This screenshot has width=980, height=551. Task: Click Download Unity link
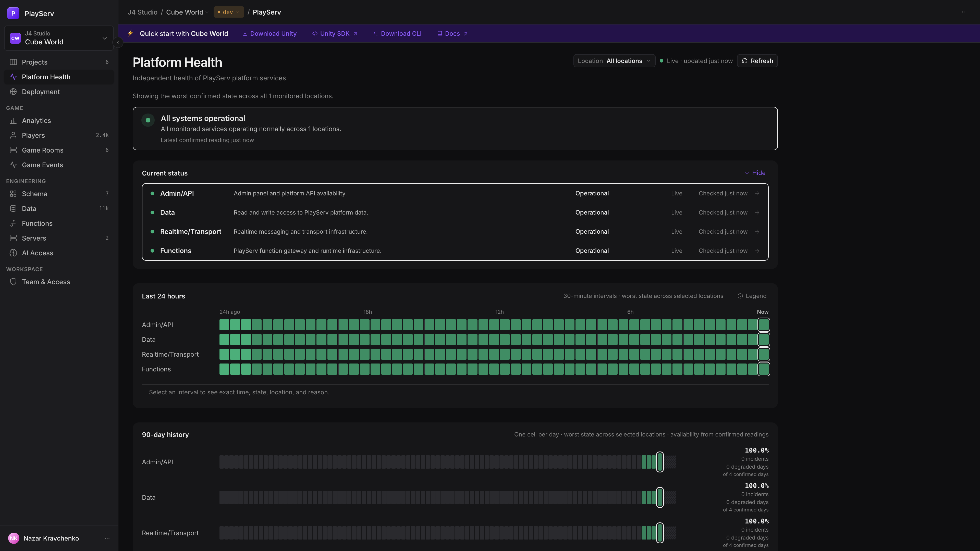(x=270, y=33)
